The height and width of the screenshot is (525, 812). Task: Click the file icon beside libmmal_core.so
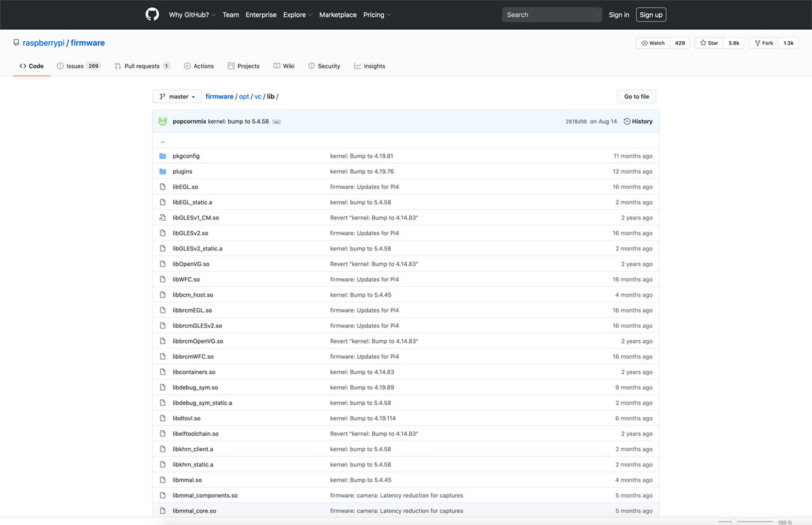click(162, 511)
